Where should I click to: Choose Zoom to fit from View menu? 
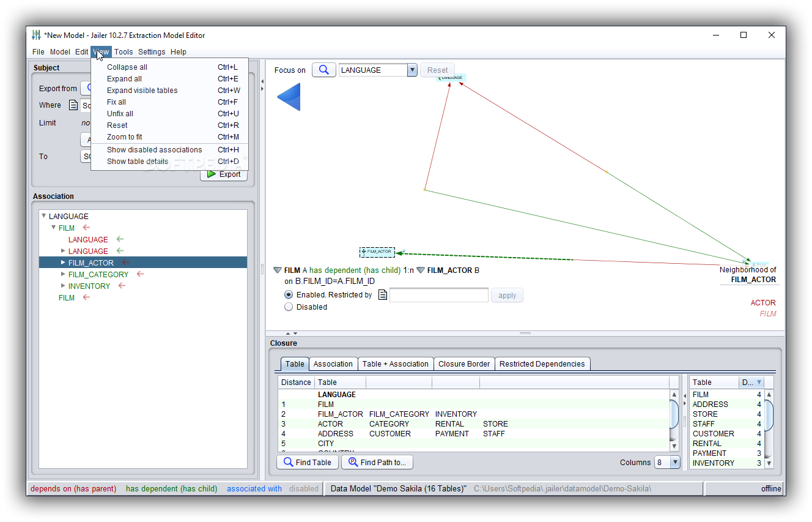point(169,137)
